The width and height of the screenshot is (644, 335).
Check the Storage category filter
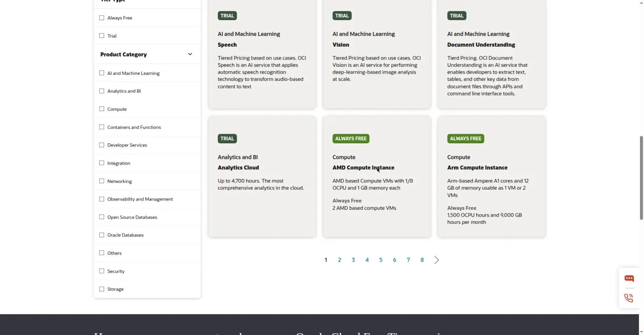click(x=102, y=289)
